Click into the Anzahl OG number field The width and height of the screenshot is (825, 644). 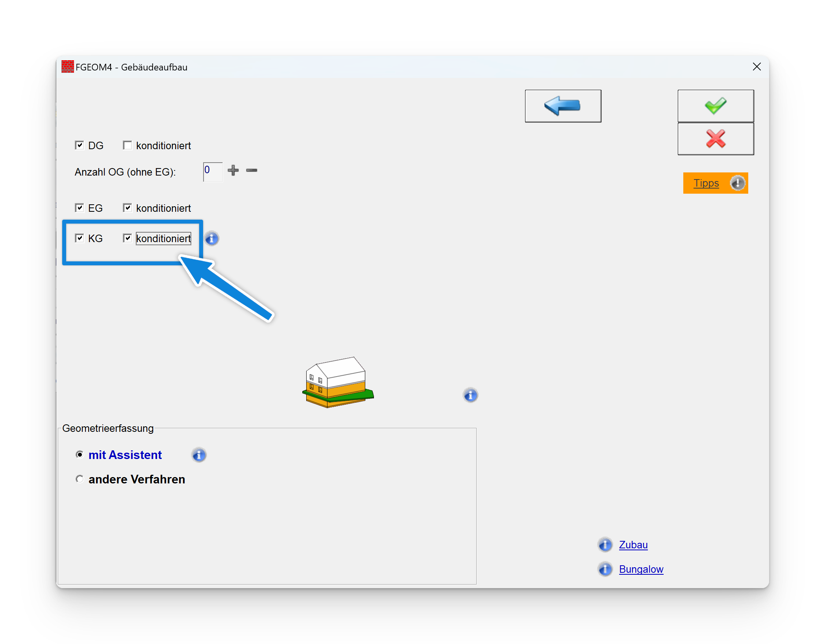213,172
